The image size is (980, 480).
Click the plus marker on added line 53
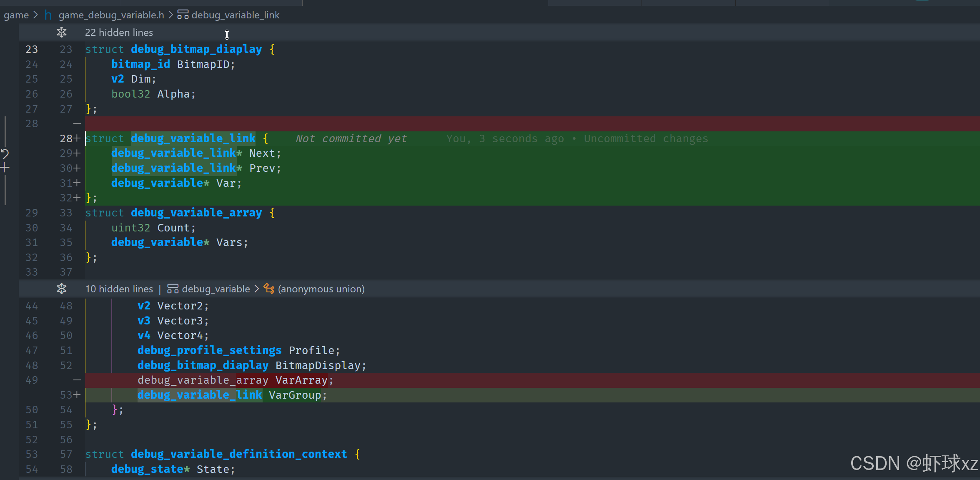[77, 395]
